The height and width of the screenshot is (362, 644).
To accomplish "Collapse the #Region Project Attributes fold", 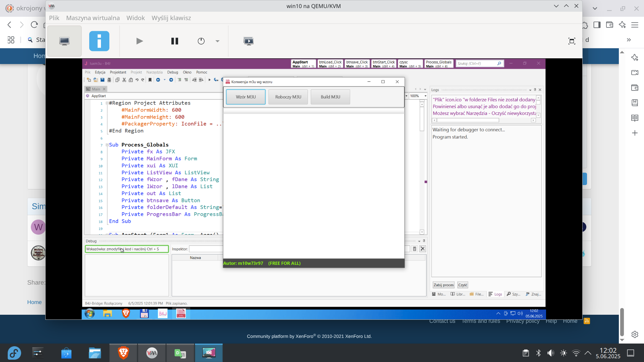I will click(107, 103).
